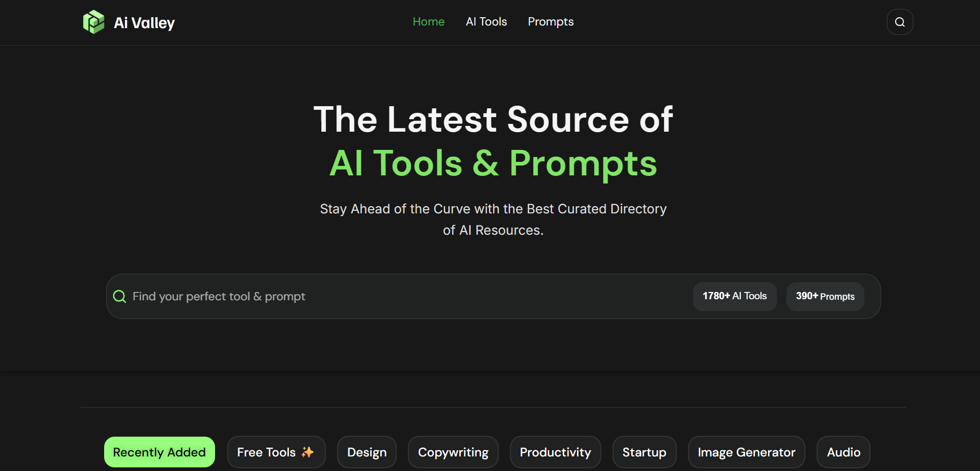Click the sparkle icon on Free Tools
This screenshot has height=471, width=980.
308,452
